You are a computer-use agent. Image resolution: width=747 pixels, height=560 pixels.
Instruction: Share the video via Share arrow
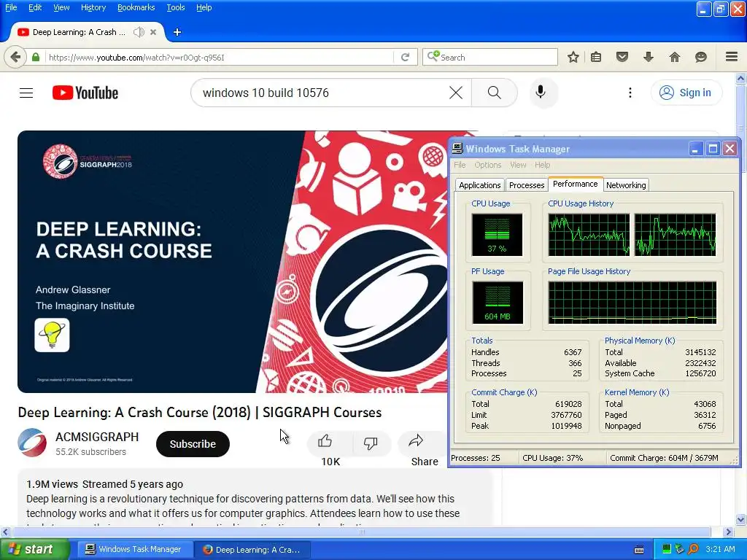(x=416, y=441)
